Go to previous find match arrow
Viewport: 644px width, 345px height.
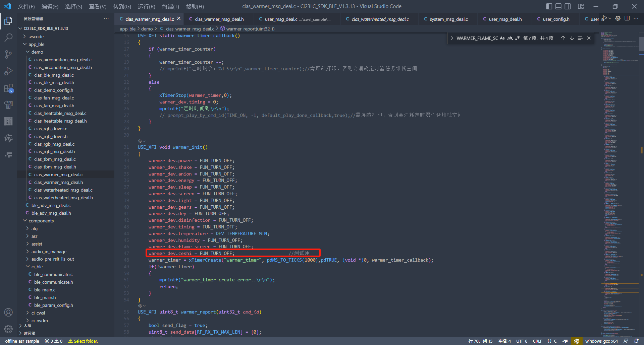click(563, 38)
